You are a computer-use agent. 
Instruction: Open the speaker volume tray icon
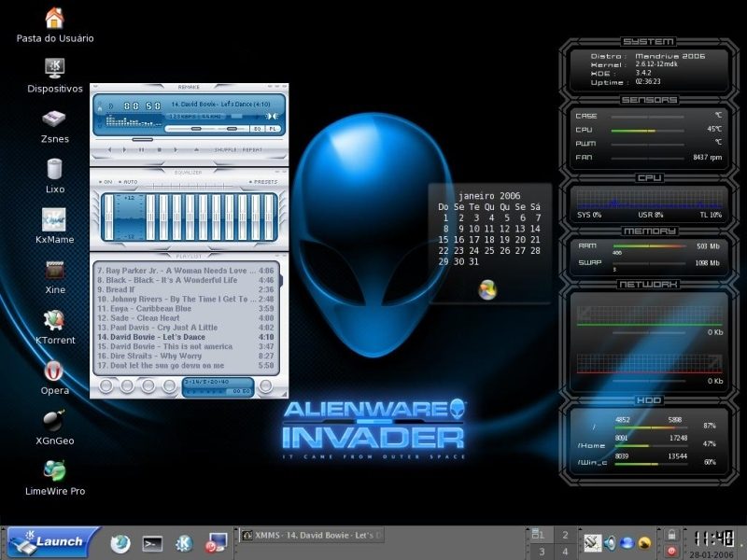coord(610,543)
